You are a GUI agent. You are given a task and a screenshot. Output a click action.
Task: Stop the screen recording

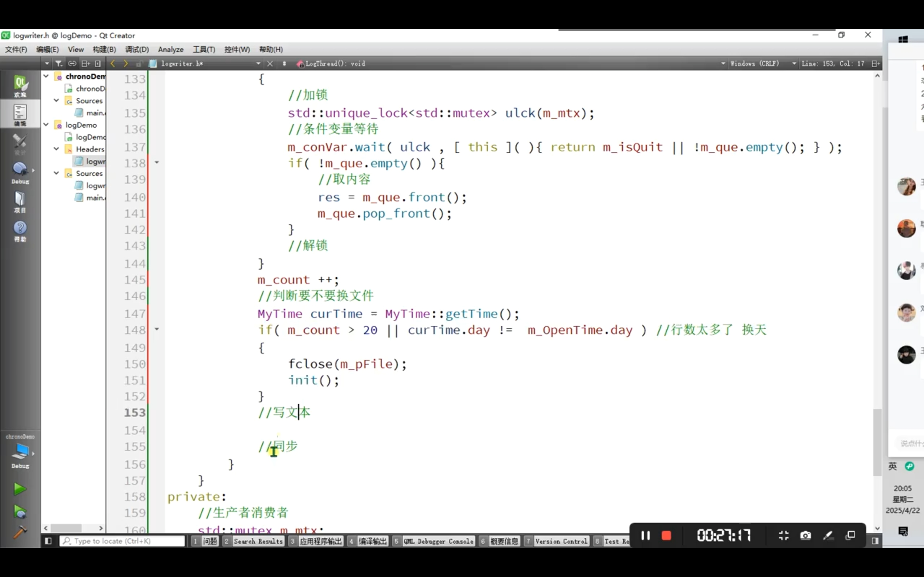(666, 536)
